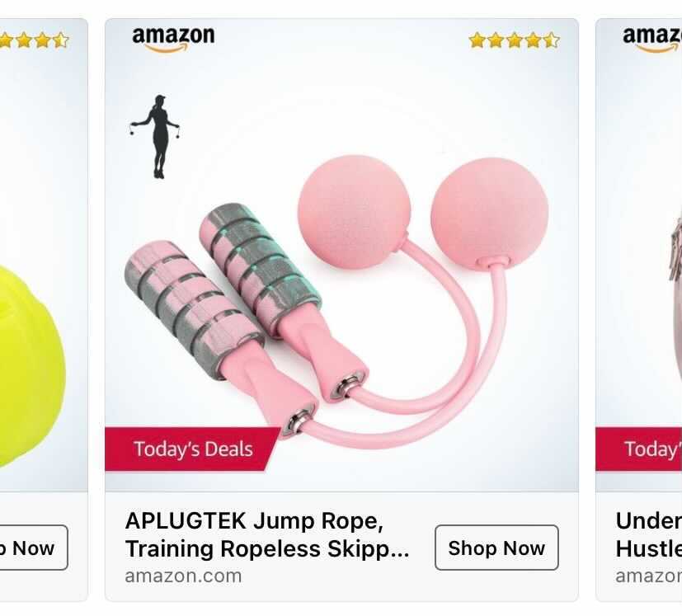
Task: Click the Amazon logo on the jump rope card
Action: [x=173, y=39]
